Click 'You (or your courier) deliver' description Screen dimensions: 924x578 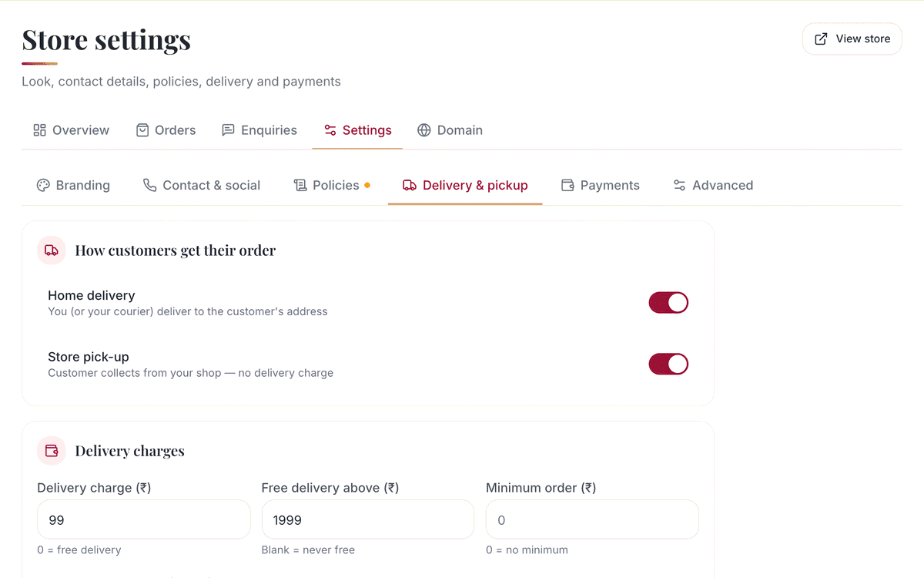188,311
